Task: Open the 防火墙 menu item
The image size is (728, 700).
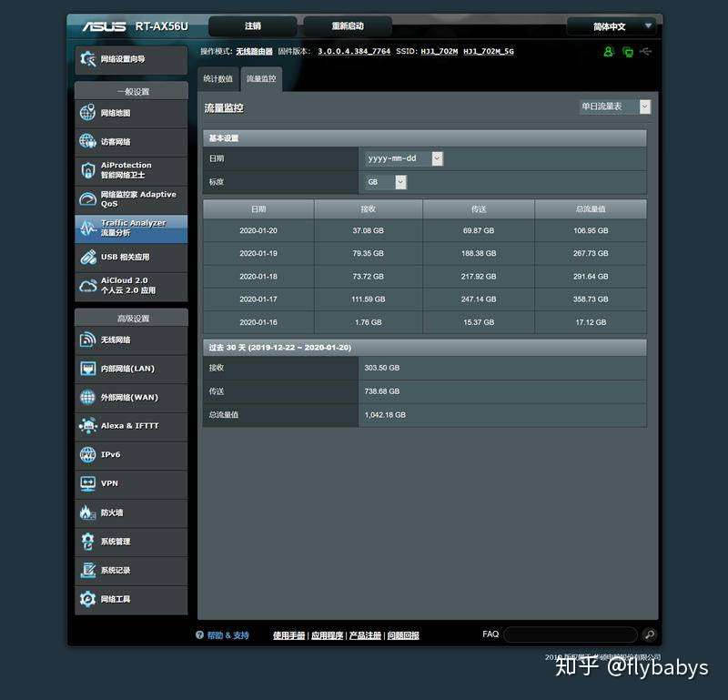Action: coord(131,512)
